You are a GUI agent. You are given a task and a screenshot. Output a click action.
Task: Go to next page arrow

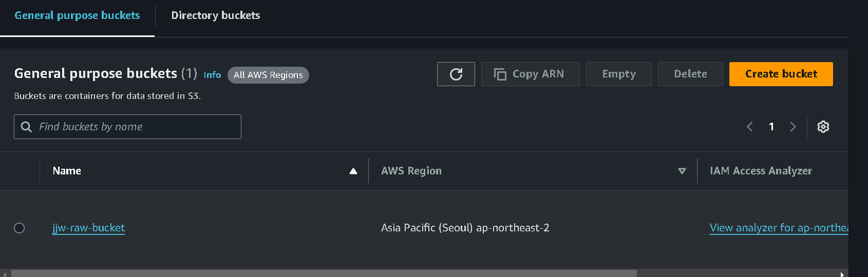coord(793,127)
